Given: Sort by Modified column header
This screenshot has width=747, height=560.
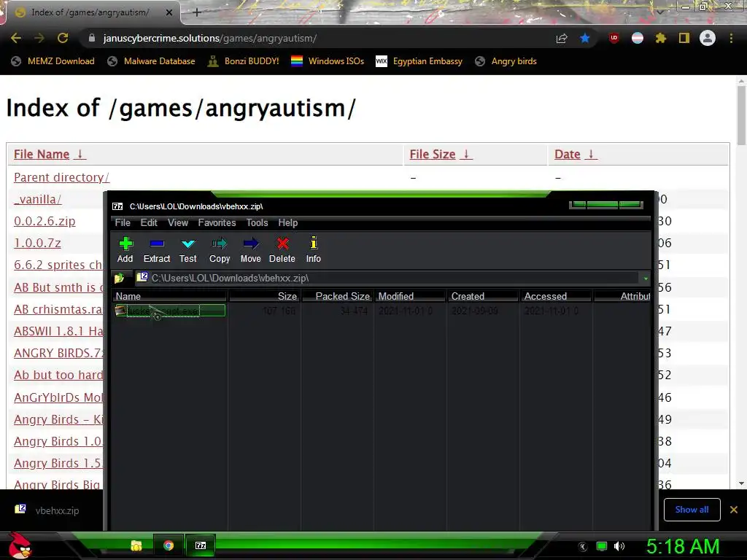Looking at the screenshot, I should point(410,296).
